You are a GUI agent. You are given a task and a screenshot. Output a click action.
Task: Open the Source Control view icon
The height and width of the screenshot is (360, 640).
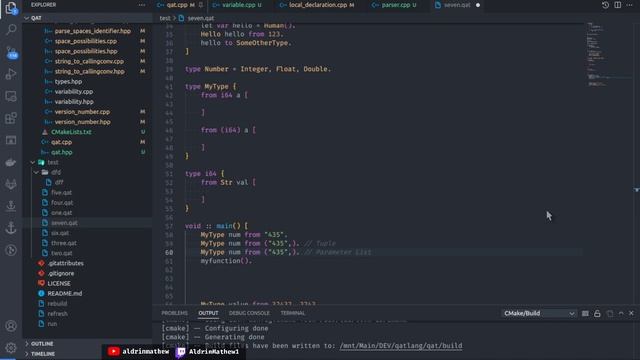11,52
